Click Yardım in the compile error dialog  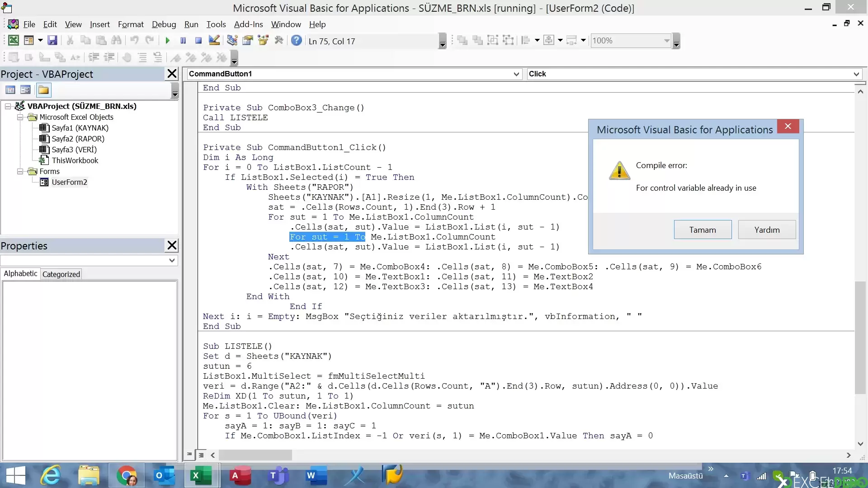click(767, 230)
